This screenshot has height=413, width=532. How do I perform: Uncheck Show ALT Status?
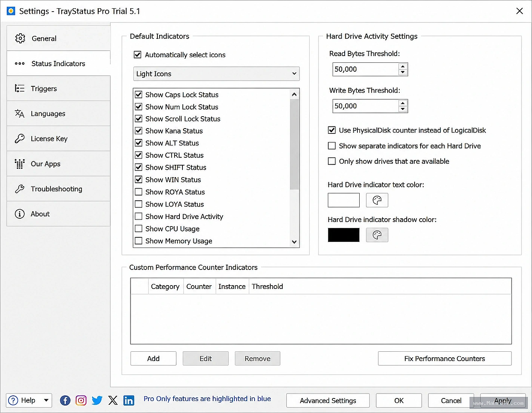[x=139, y=143]
